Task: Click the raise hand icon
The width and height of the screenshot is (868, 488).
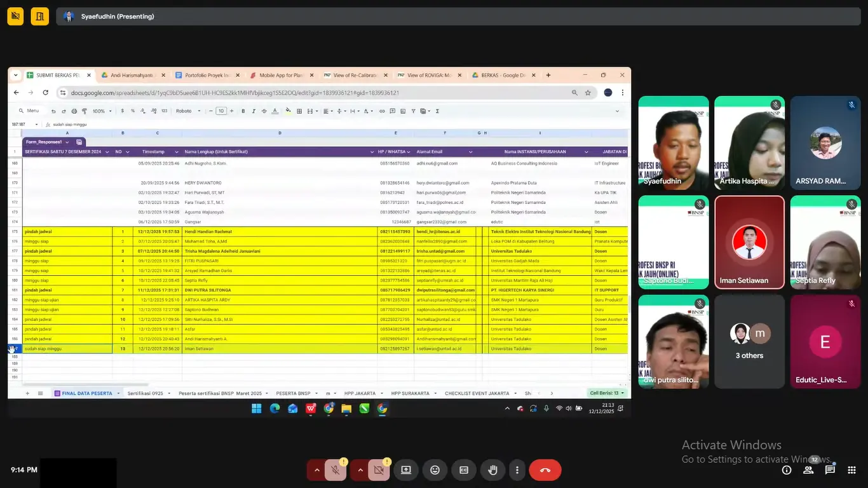Action: pyautogui.click(x=492, y=470)
